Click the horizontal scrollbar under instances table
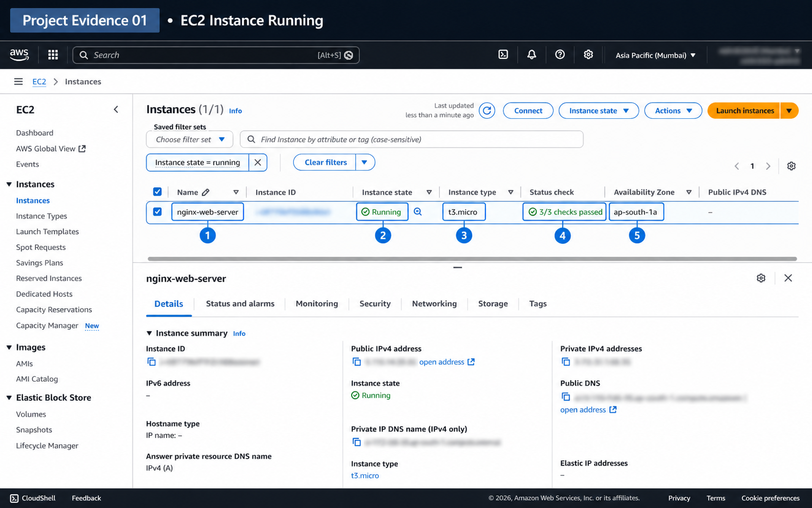This screenshot has width=812, height=508. (472, 259)
